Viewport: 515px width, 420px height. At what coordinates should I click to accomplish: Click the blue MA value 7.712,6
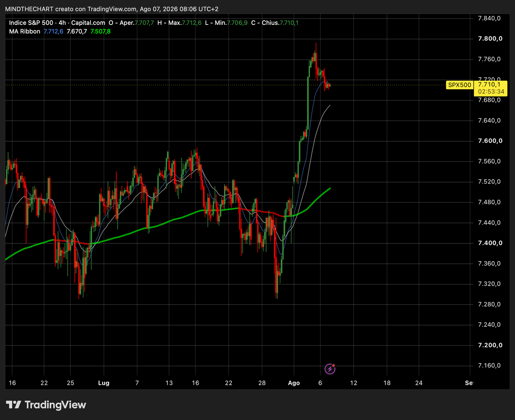[x=54, y=31]
